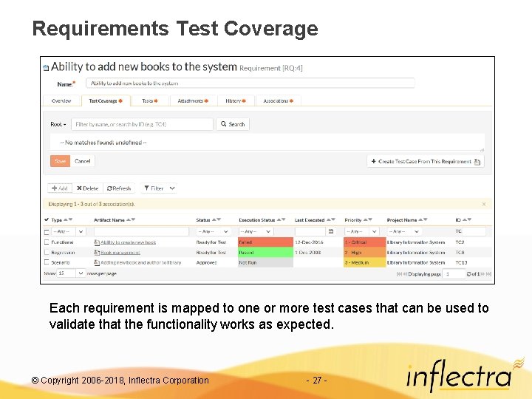This screenshot has height=399, width=532.
Task: Click the green Passed execution status cell
Action: (266, 253)
